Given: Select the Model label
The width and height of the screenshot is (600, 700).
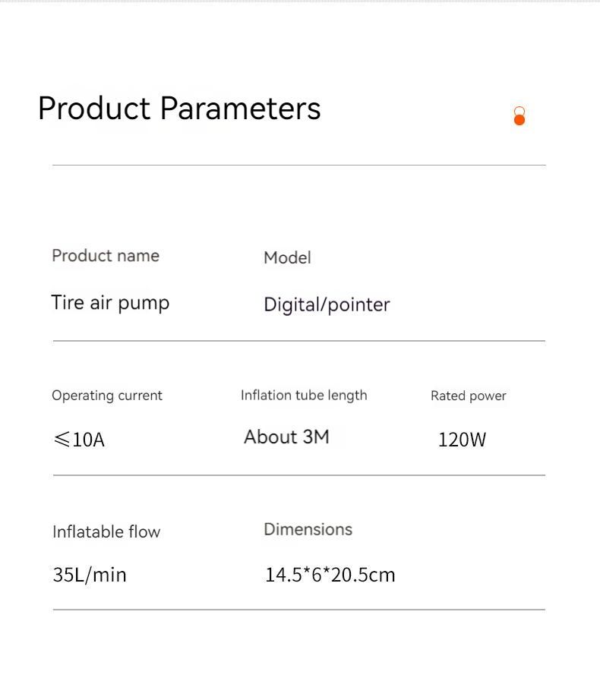Looking at the screenshot, I should (x=287, y=257).
